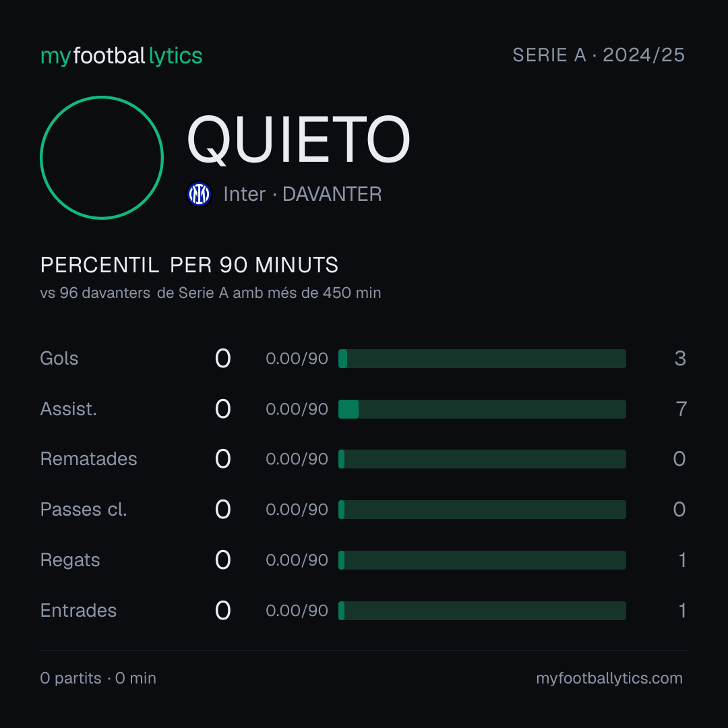The height and width of the screenshot is (728, 728).
Task: Click the Inter club crest icon
Action: point(199,194)
